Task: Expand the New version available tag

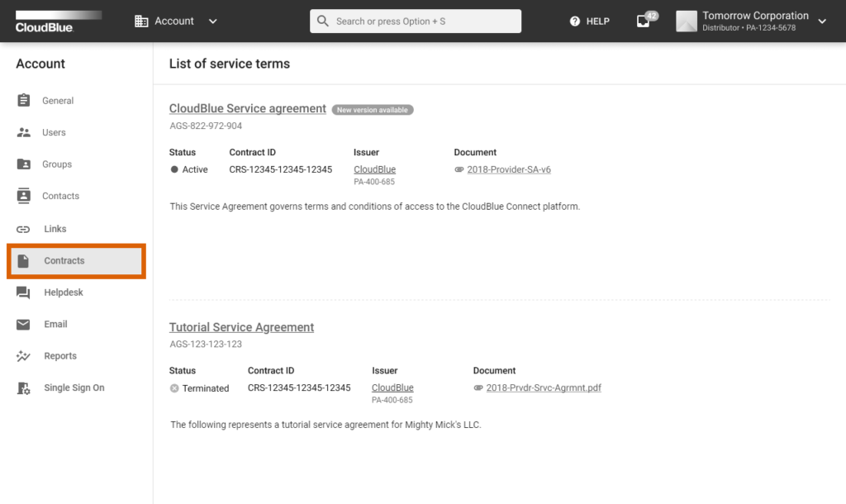Action: [373, 109]
